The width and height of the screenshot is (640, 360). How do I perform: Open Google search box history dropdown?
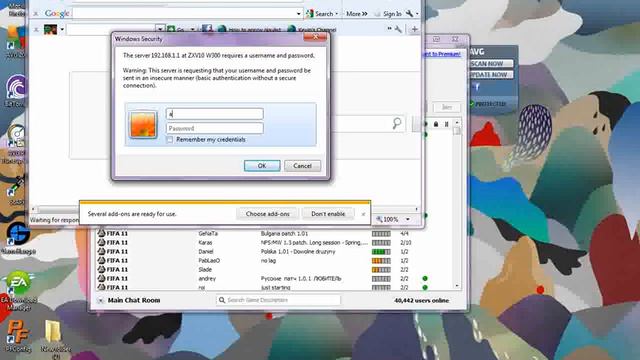(299, 13)
